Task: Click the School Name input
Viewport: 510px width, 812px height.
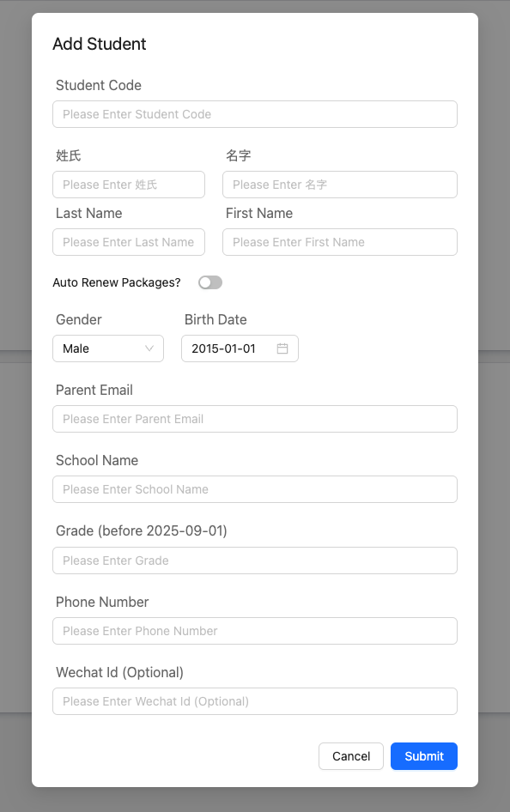Action: [x=255, y=489]
